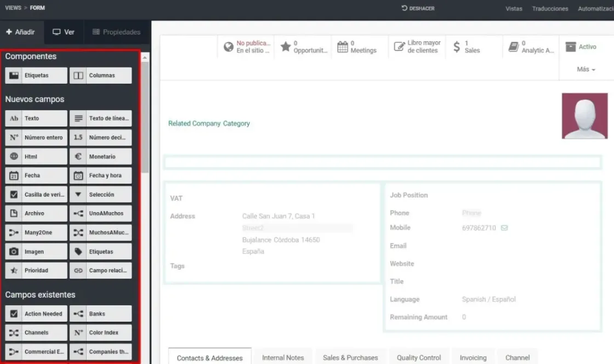Add a Campo relacionado field
614x364 pixels.
tap(101, 270)
